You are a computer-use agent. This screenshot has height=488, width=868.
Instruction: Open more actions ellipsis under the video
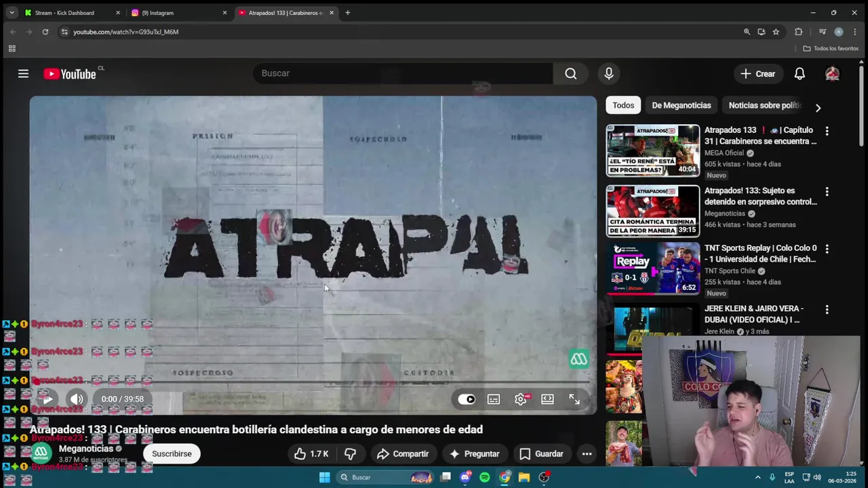point(587,453)
